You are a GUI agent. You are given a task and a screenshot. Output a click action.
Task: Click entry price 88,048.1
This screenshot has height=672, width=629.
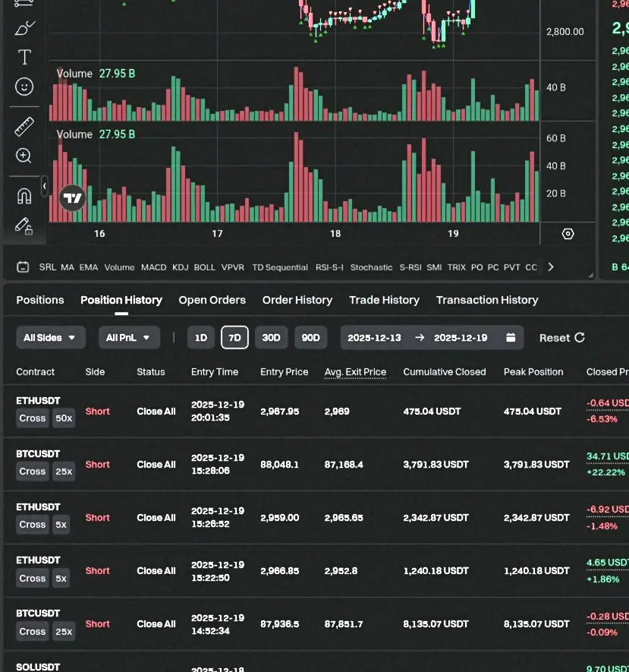pos(280,465)
